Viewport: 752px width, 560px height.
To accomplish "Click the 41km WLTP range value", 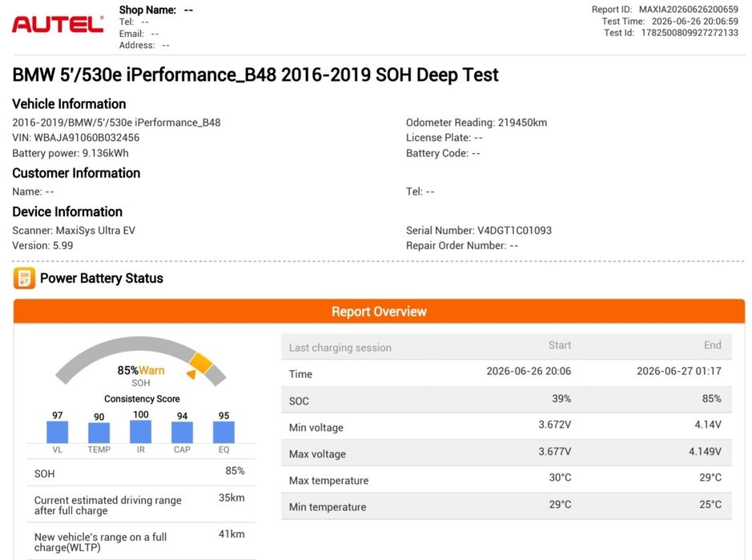I will point(231,534).
